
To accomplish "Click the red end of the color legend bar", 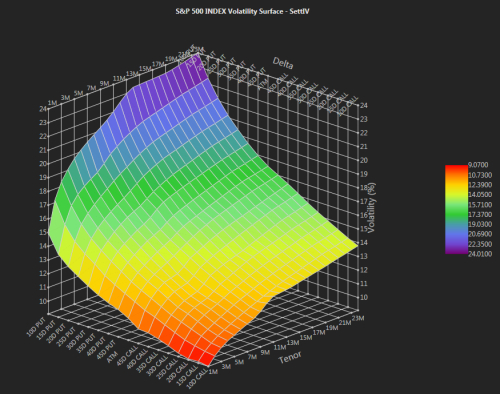I will point(456,168).
